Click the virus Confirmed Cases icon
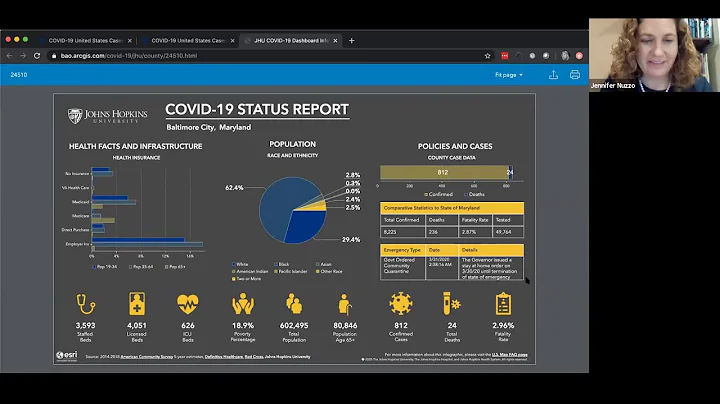Screen dimensions: 720x404 click(401, 303)
